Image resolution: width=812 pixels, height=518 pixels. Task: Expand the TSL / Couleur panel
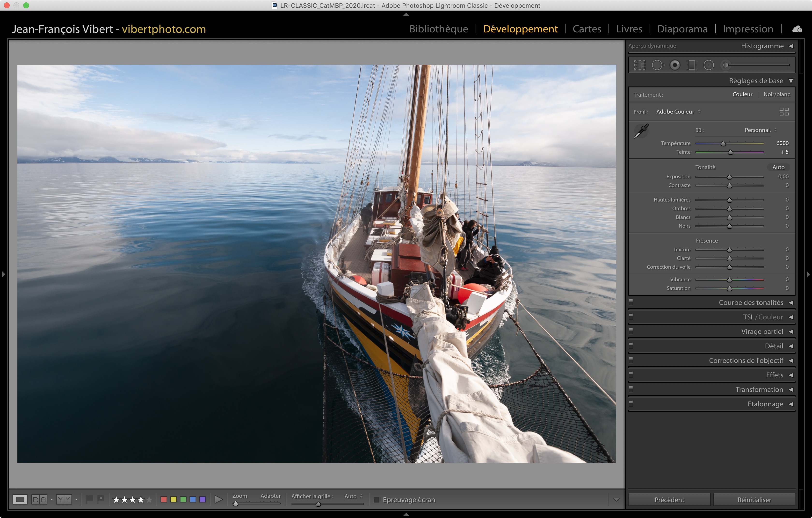coord(763,317)
